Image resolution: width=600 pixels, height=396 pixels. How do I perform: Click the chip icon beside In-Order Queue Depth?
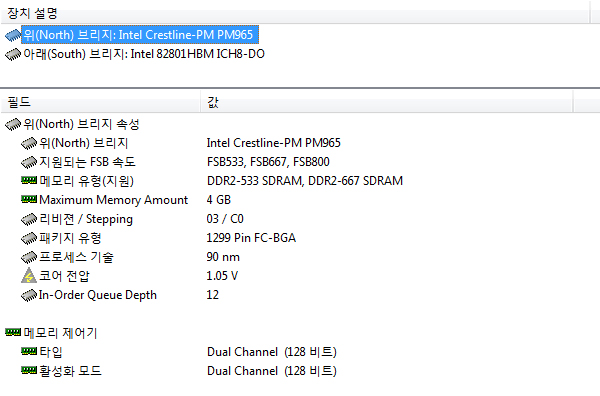(29, 295)
